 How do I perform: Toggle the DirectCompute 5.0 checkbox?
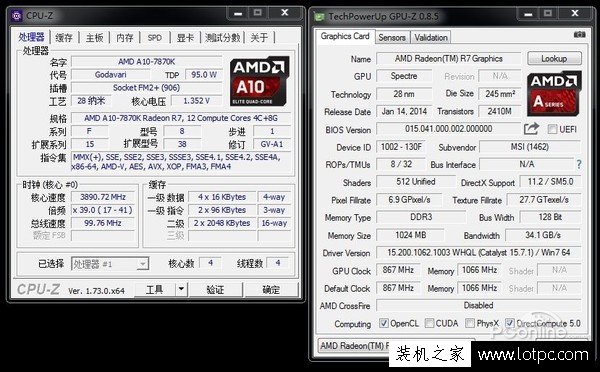510,323
